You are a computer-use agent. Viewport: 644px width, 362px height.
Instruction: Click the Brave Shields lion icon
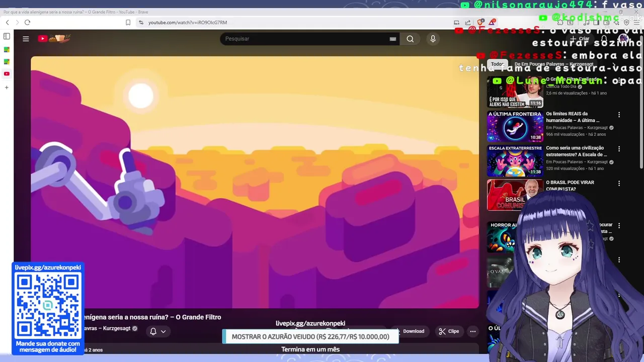coord(480,23)
